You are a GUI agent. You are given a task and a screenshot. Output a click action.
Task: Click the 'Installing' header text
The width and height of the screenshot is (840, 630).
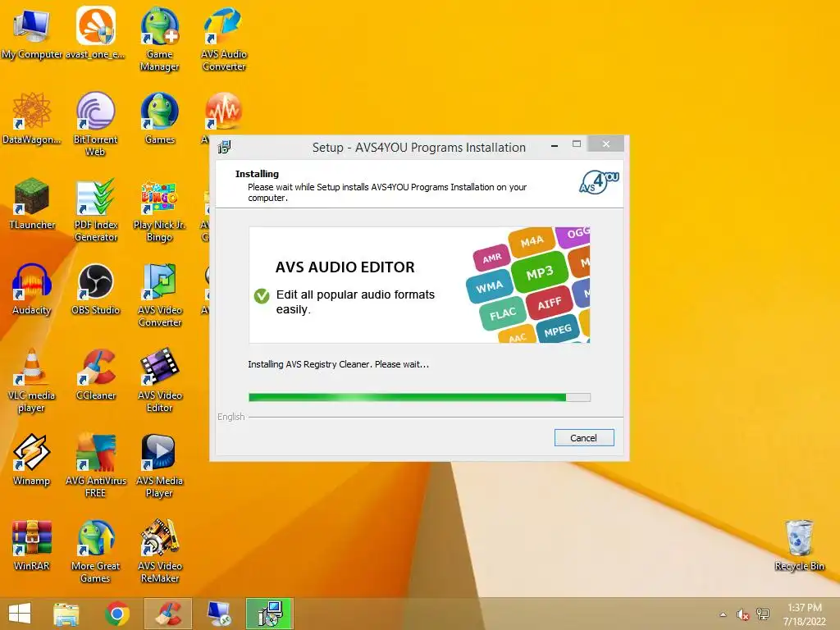point(257,174)
